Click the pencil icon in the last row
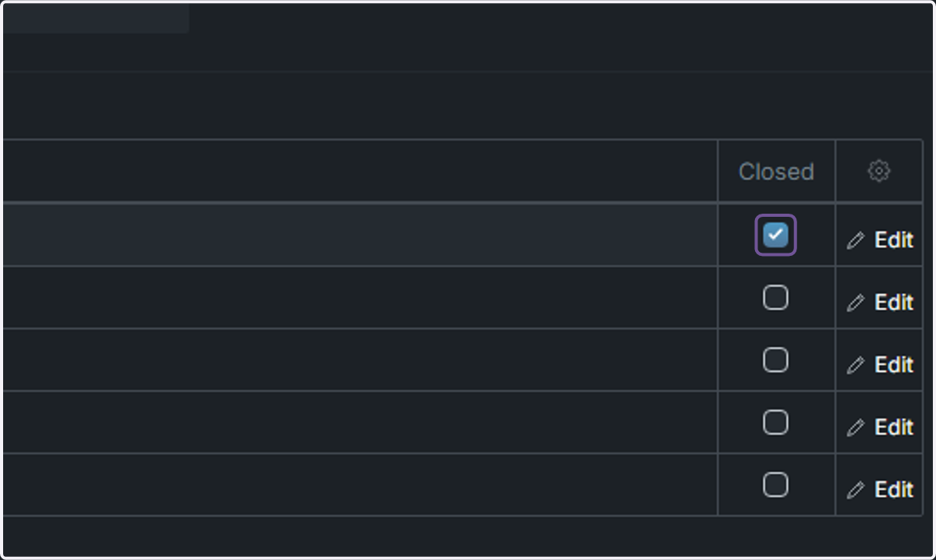 pos(856,491)
